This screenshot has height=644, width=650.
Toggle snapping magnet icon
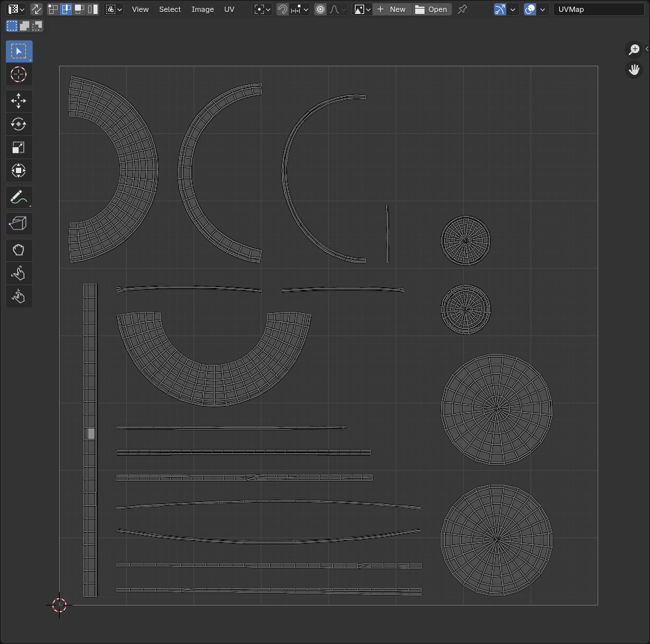pyautogui.click(x=283, y=9)
